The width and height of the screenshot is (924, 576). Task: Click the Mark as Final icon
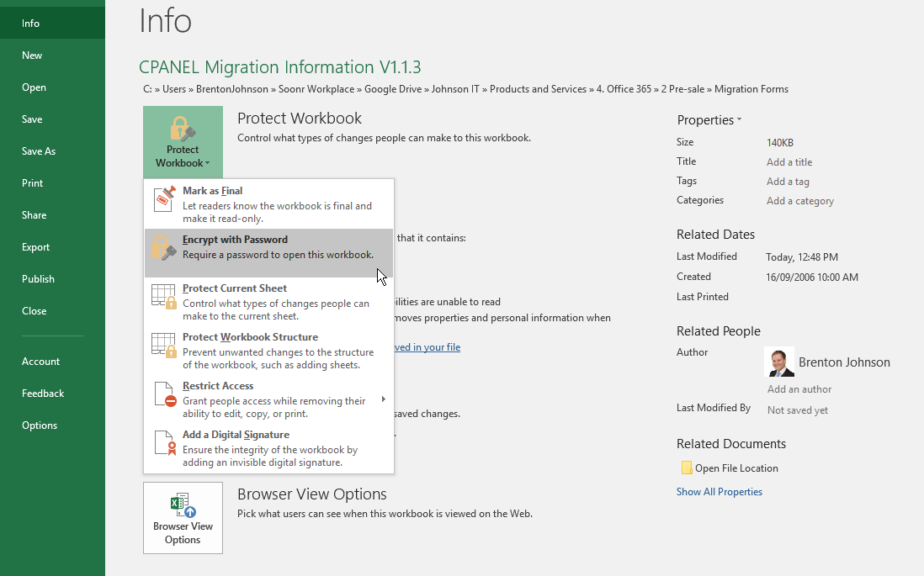(x=164, y=199)
